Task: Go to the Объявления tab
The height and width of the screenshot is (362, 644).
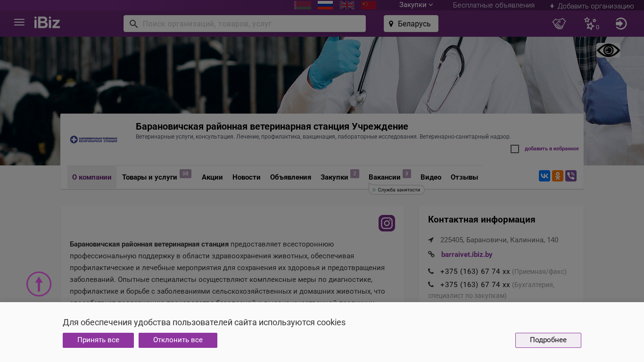Action: coord(290,177)
